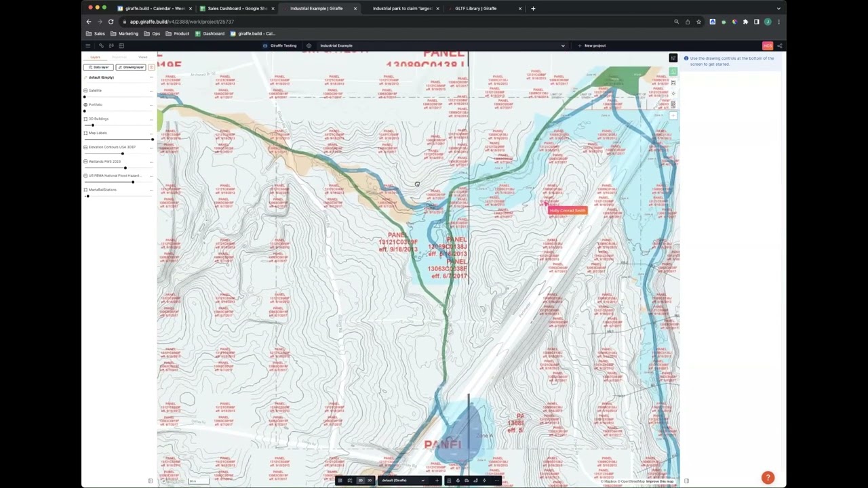
Task: Open options for US FEMA Flood Hazard layer
Action: point(151,176)
